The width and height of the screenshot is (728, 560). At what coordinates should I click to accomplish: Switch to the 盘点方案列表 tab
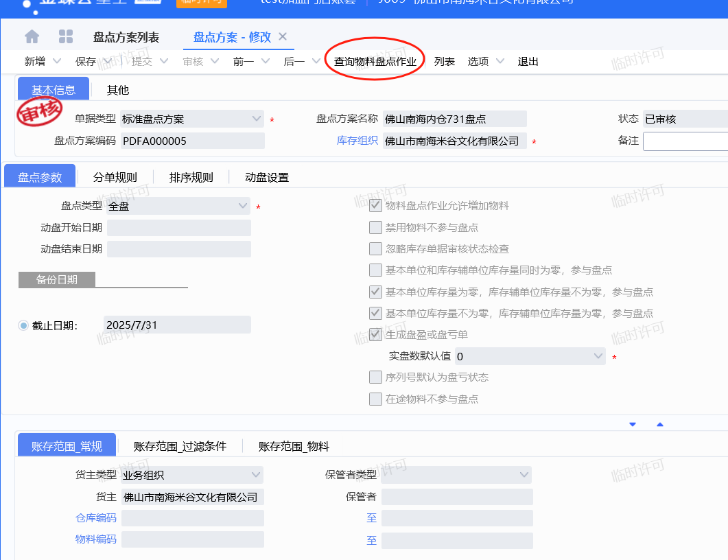click(x=126, y=37)
